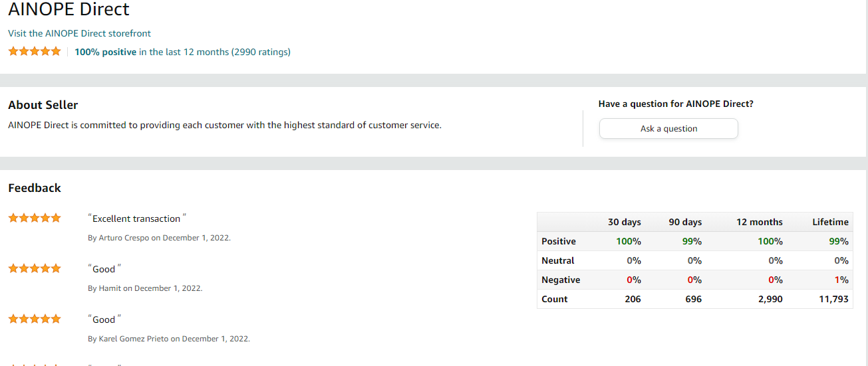Image resolution: width=868 pixels, height=366 pixels.
Task: Click the Neutral row label
Action: pyautogui.click(x=558, y=260)
